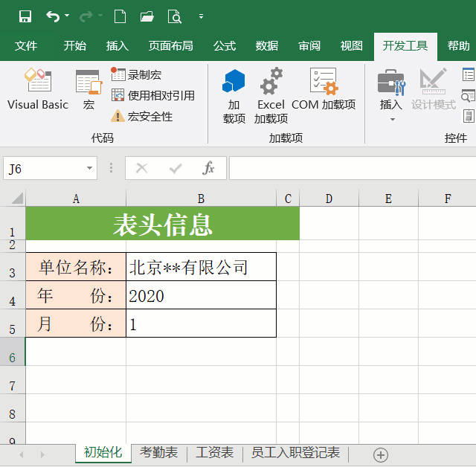Click the Open folder icon
476x467 pixels.
tap(147, 16)
